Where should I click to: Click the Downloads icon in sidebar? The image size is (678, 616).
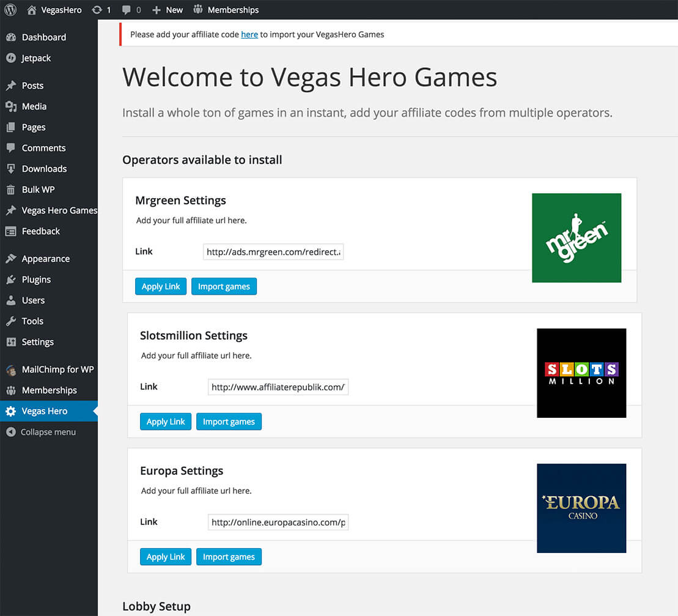coord(11,169)
